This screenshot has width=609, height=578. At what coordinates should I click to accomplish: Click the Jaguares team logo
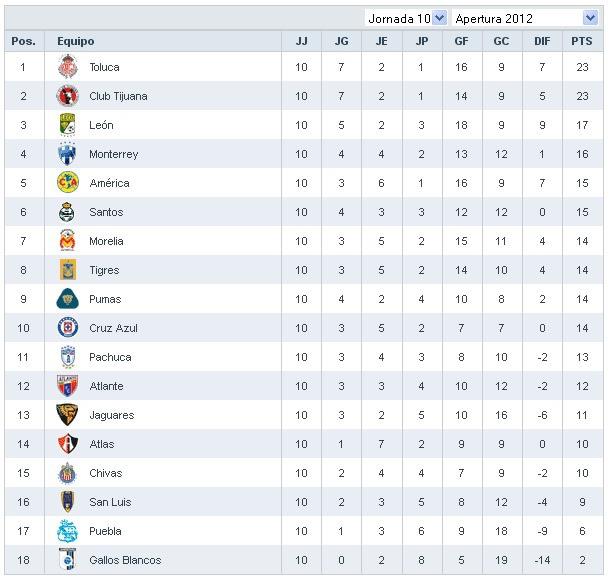pos(67,415)
